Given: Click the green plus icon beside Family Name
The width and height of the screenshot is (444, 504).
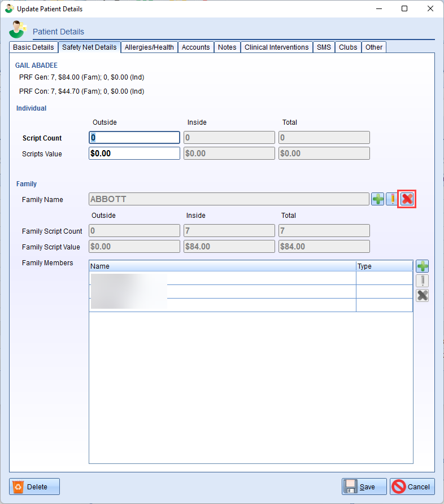Looking at the screenshot, I should 377,199.
